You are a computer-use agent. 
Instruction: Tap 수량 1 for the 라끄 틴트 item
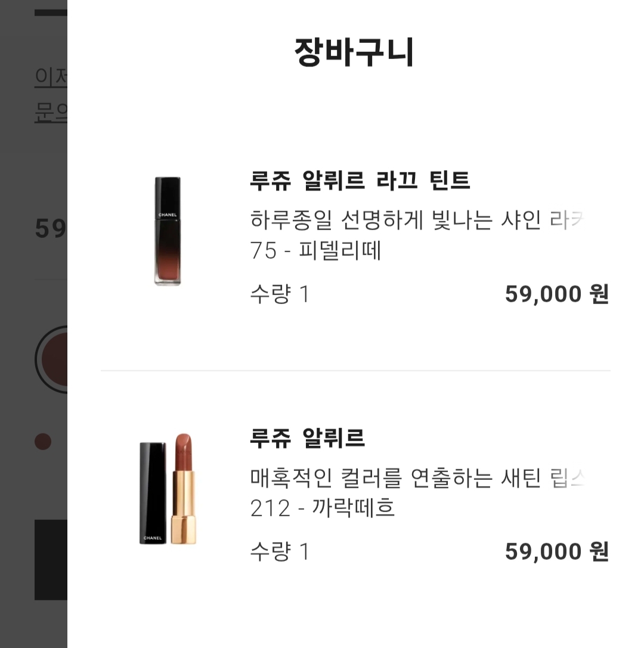(280, 294)
